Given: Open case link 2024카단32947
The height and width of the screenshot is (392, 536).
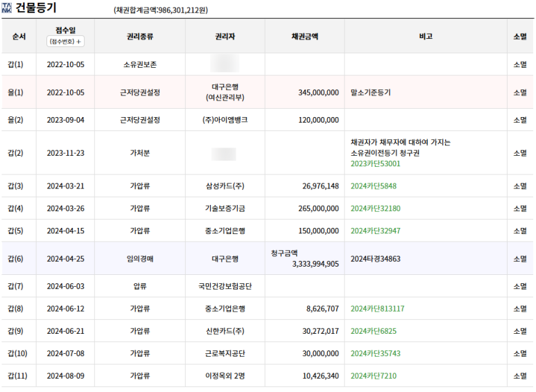Looking at the screenshot, I should [375, 231].
